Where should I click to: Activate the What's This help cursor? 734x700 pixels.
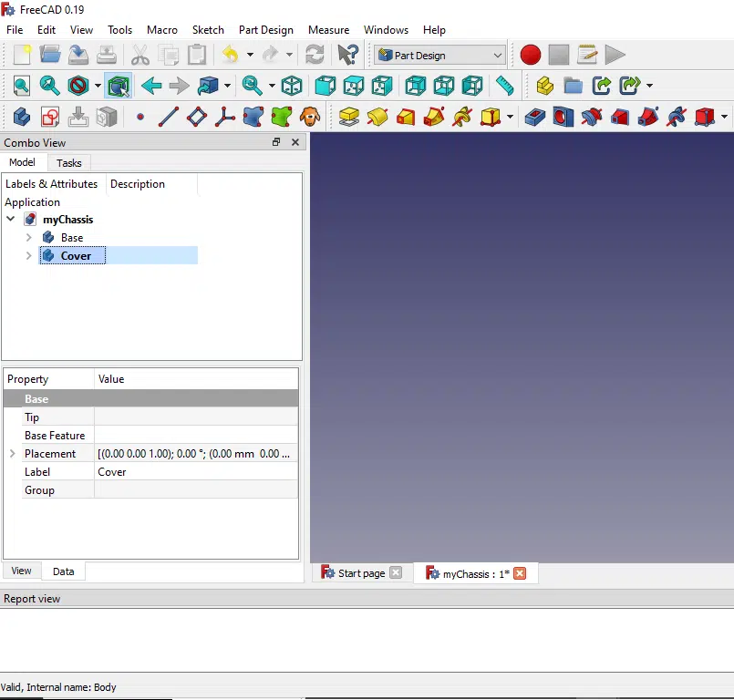tap(347, 55)
